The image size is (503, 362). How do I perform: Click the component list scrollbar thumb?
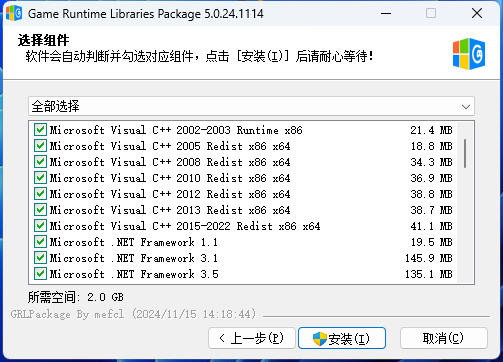pyautogui.click(x=465, y=154)
